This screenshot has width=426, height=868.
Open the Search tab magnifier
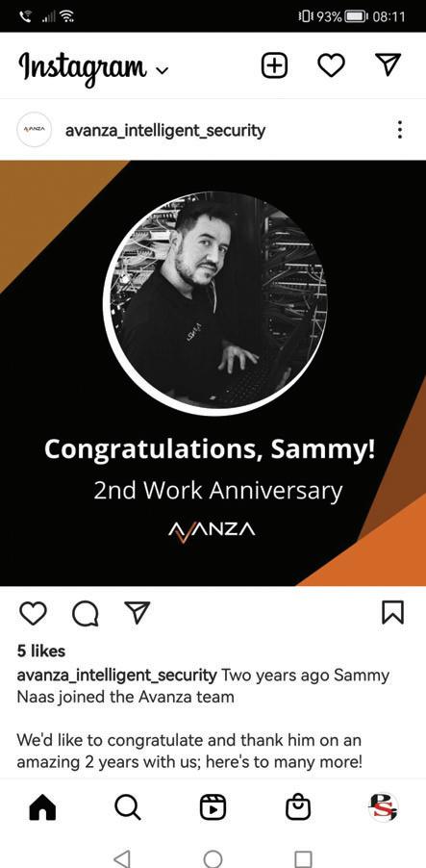click(x=128, y=808)
